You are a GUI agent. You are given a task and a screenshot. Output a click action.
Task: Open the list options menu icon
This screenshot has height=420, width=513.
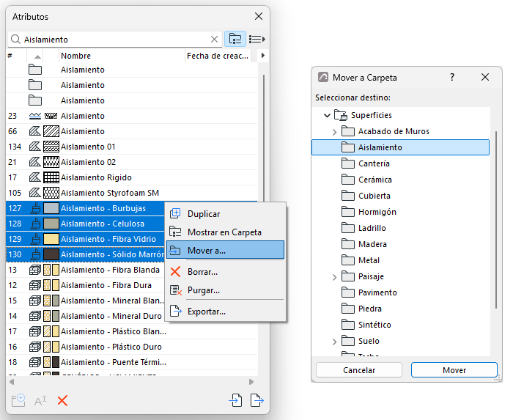click(256, 40)
